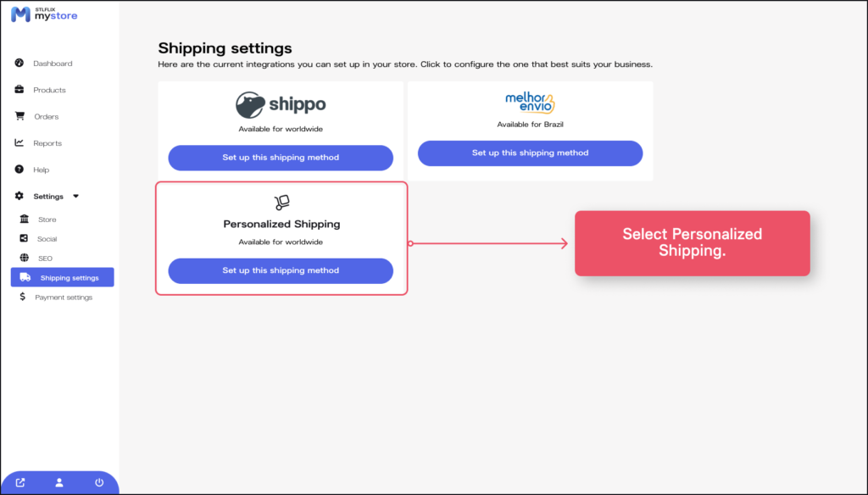Click the power logout icon

click(x=99, y=483)
